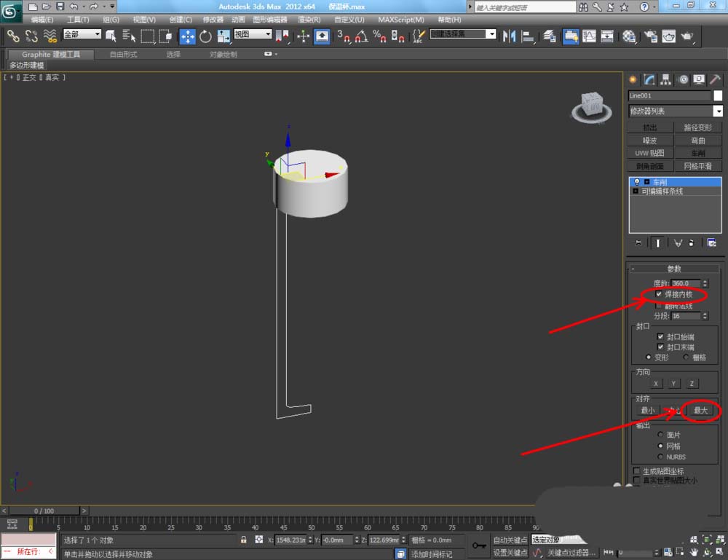Open the Hierarchy panel tab
The image size is (728, 560).
click(x=666, y=79)
